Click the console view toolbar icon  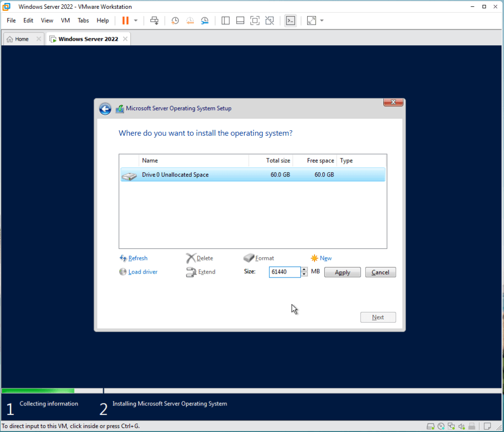coord(290,21)
